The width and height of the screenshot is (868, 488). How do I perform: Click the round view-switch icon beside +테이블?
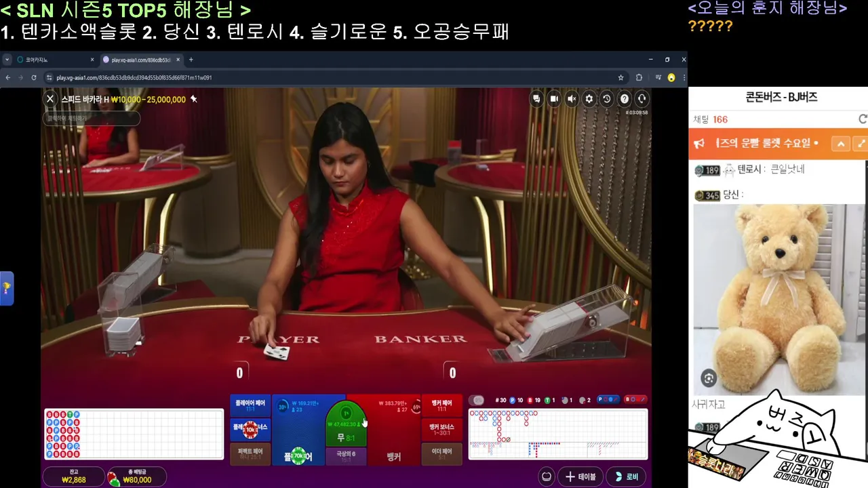[547, 476]
